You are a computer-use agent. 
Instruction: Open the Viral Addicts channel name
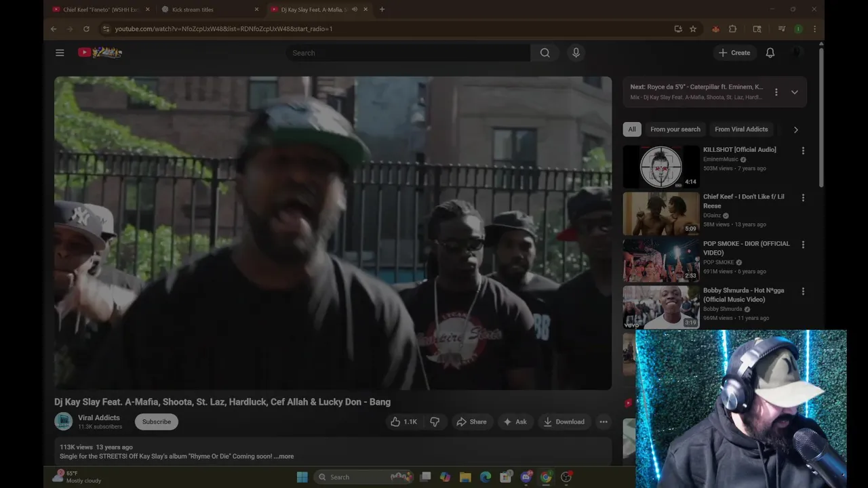coord(99,418)
